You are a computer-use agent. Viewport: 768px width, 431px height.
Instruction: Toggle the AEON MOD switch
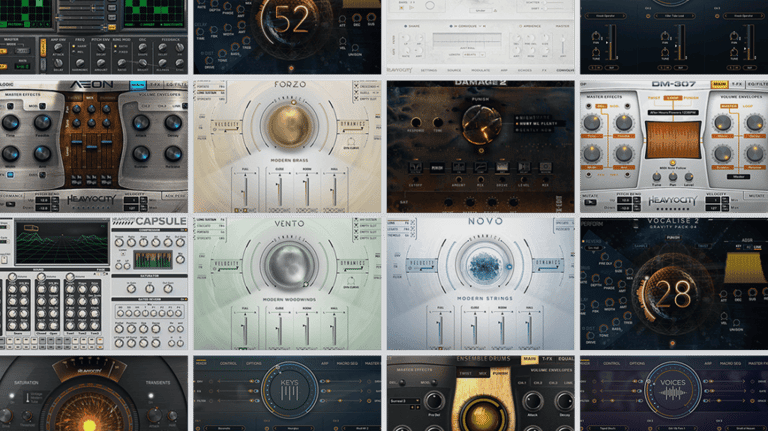point(43,106)
